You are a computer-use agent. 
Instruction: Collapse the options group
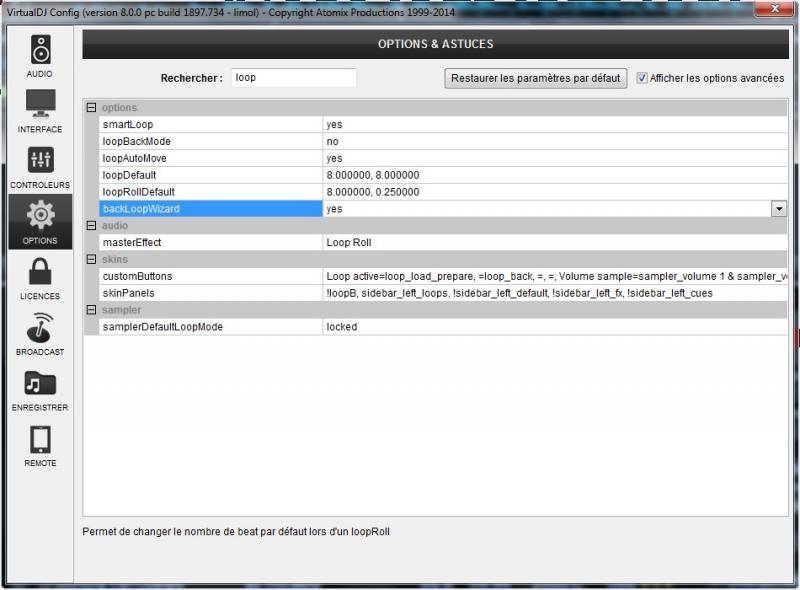click(x=91, y=108)
